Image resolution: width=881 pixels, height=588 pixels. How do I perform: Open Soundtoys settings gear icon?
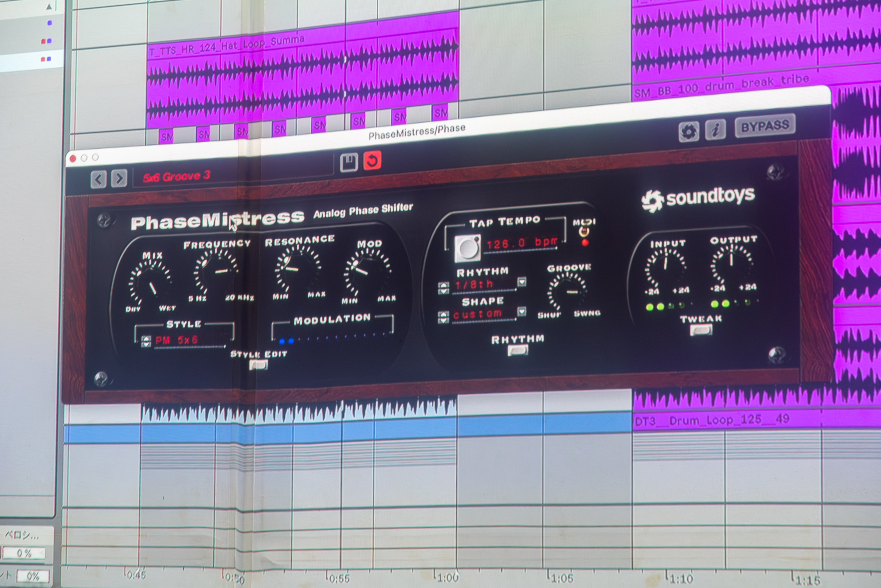[688, 132]
